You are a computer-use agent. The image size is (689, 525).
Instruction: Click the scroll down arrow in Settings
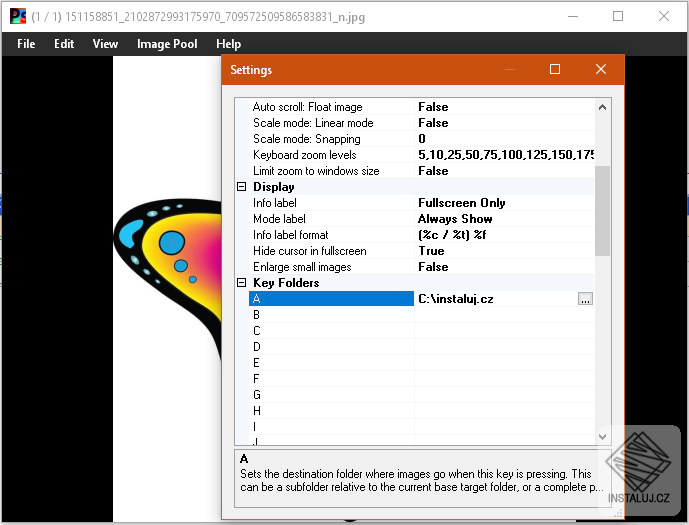[x=602, y=437]
